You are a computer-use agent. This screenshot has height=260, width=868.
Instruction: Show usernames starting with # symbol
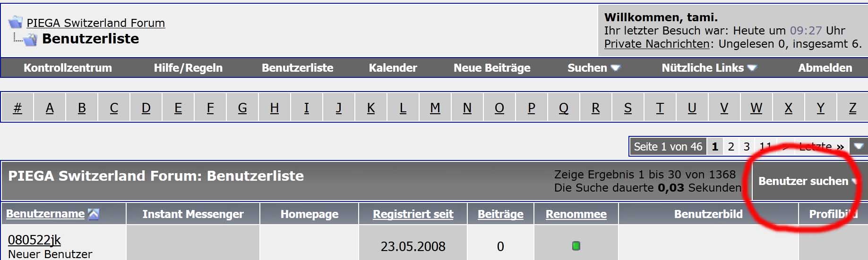17,108
